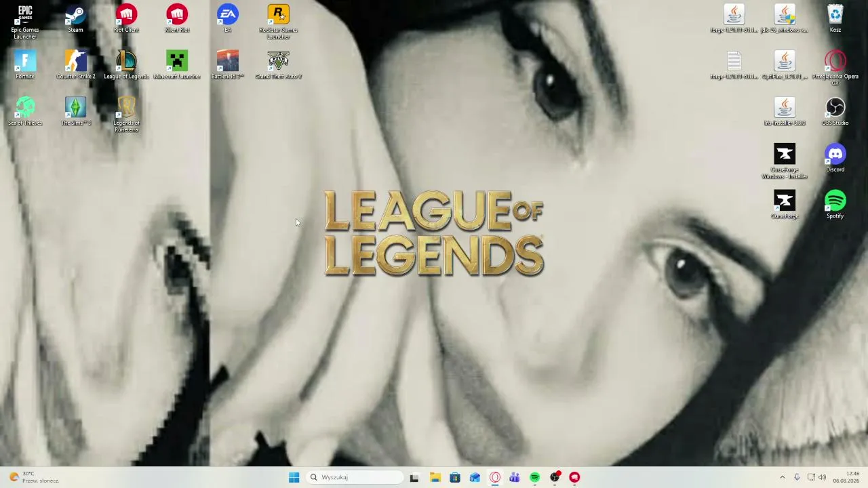Switch to OBS Studio on the taskbar
Viewport: 868px width, 488px height.
(x=555, y=477)
